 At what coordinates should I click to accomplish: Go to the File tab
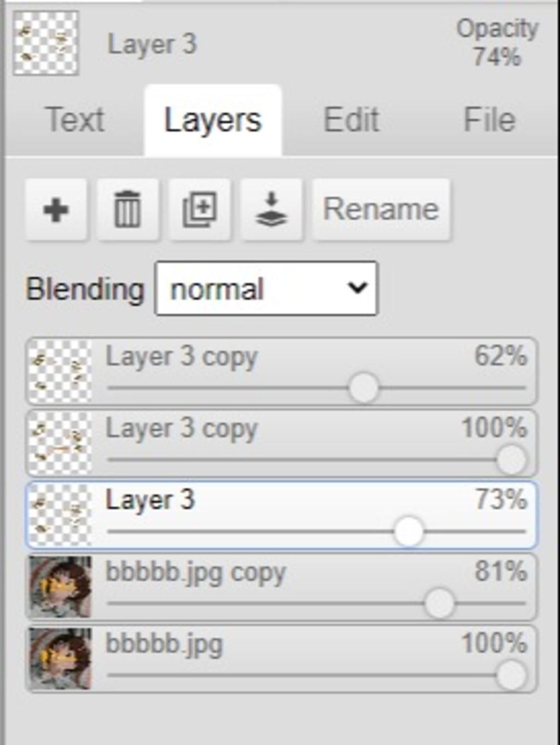coord(489,120)
